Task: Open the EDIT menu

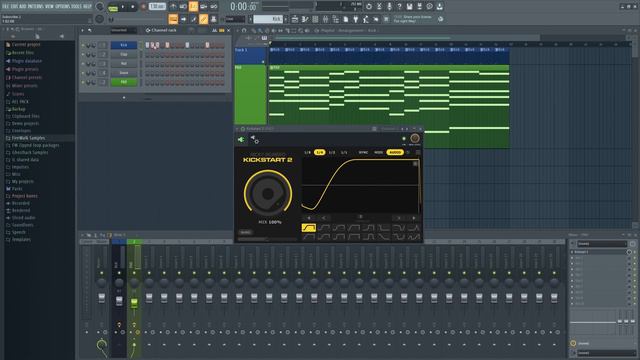Action: point(15,7)
